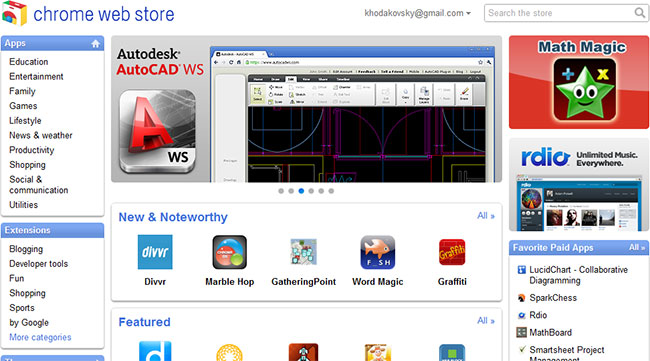Viewport: 650px width, 361px height.
Task: Open the Productivity category
Action: [x=32, y=150]
